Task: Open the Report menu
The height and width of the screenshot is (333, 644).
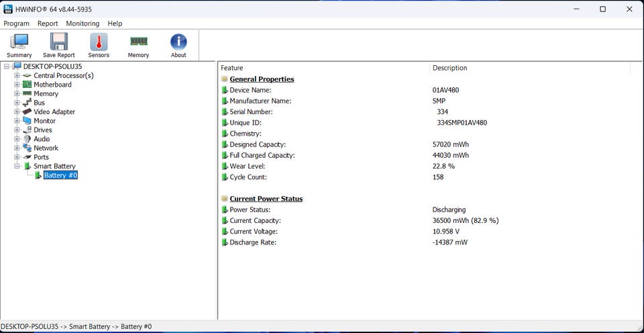Action: tap(48, 23)
